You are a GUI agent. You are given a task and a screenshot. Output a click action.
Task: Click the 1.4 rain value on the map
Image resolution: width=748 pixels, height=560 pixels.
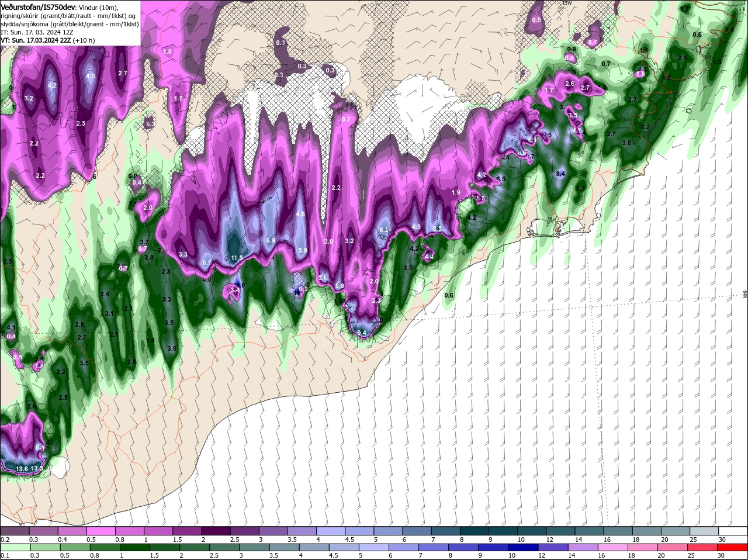[x=150, y=340]
